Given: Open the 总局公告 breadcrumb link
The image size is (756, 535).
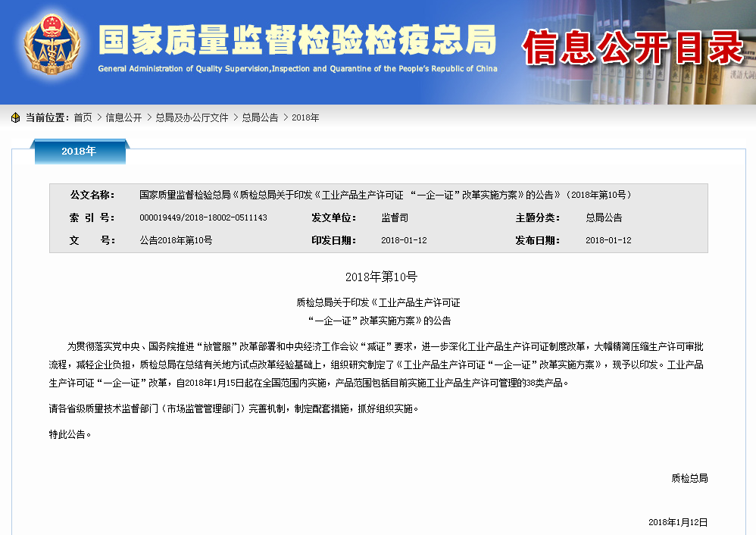Looking at the screenshot, I should [260, 117].
